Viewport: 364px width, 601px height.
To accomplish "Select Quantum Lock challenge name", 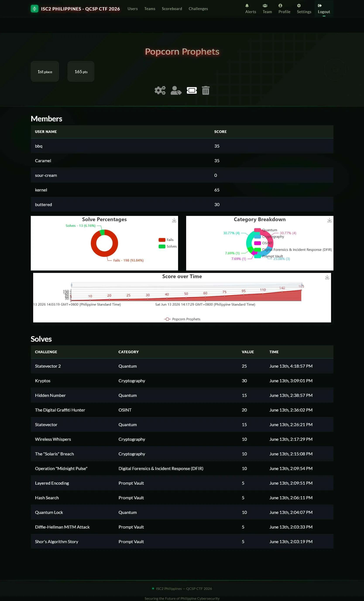I will click(x=49, y=512).
